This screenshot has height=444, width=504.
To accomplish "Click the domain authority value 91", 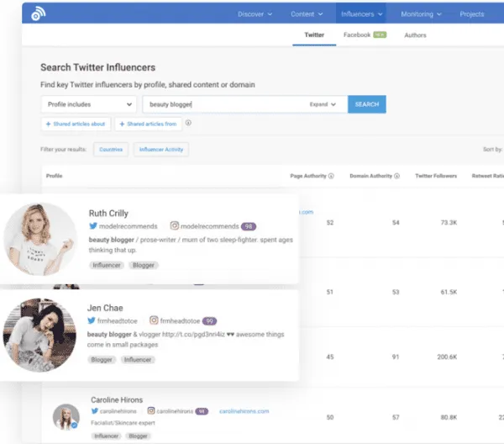I will 396,357.
